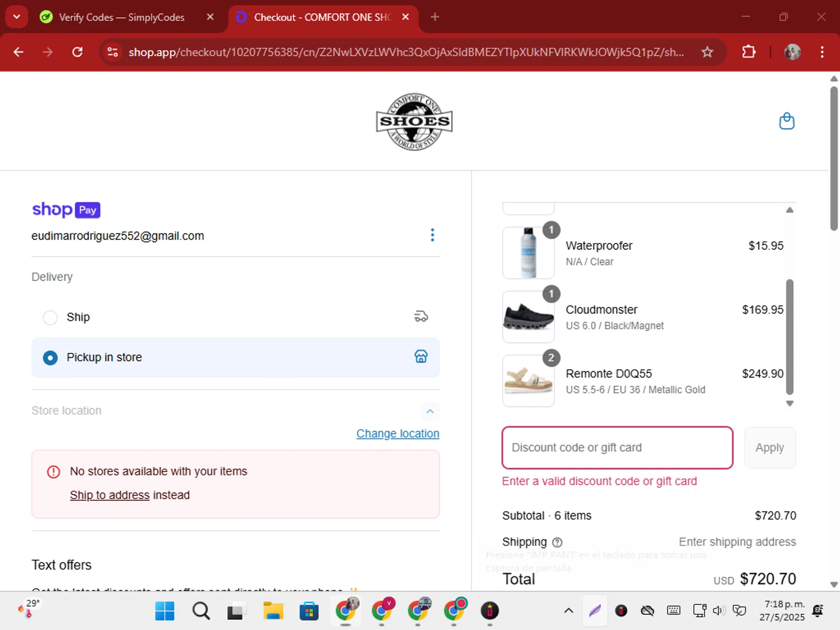Click the order list scroll down arrow
Image resolution: width=840 pixels, height=630 pixels.
tap(790, 403)
